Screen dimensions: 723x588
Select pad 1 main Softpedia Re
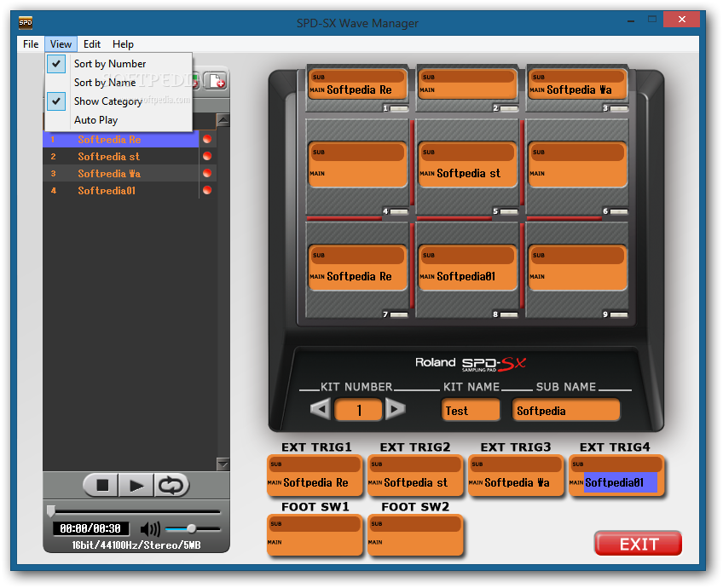point(358,90)
